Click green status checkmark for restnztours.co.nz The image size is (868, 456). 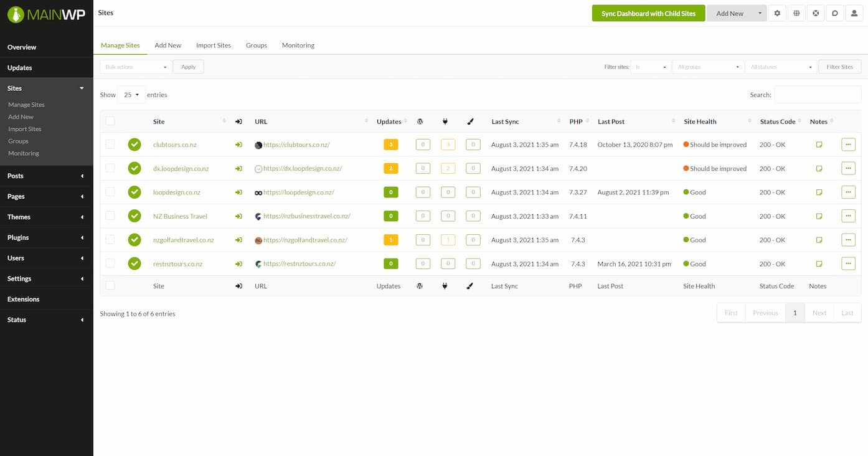click(134, 264)
